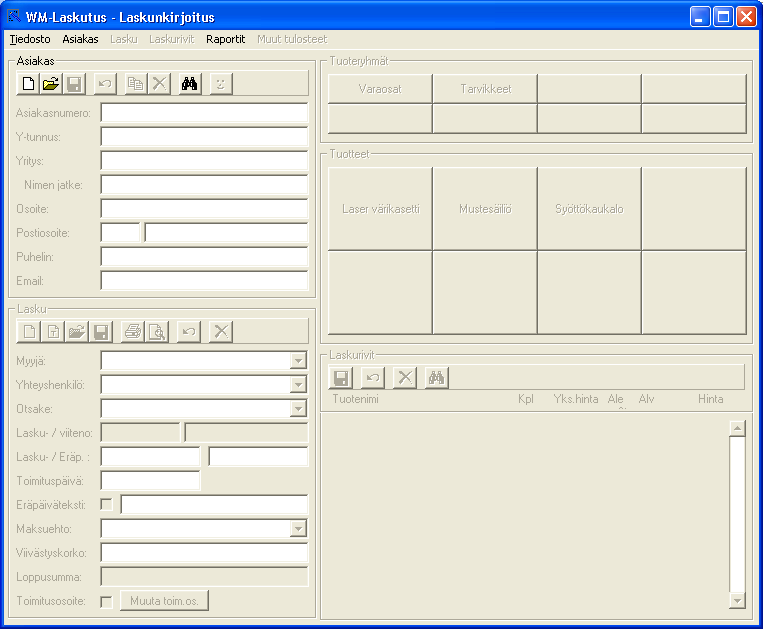763x629 pixels.
Task: Click the Viivästyskorko input field
Action: [x=204, y=553]
